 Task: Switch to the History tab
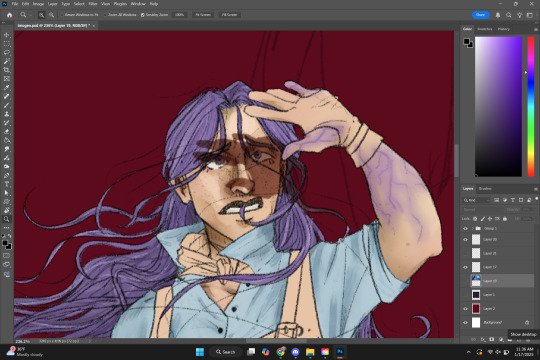[x=503, y=29]
